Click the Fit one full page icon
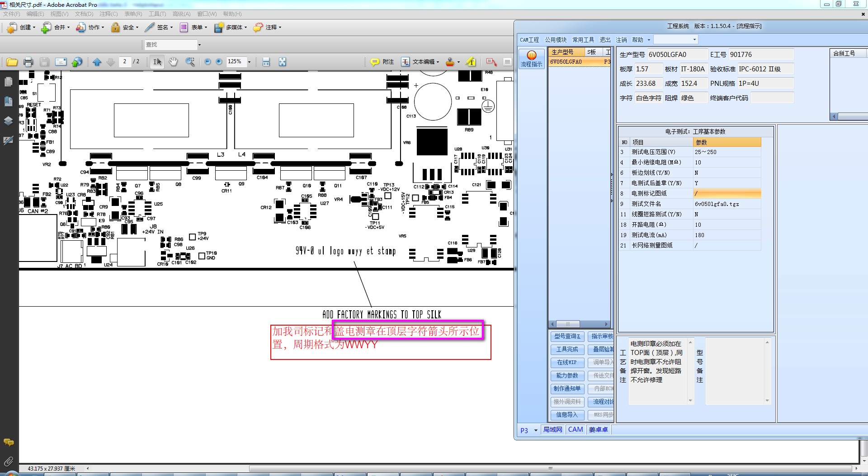The width and height of the screenshot is (868, 476). [x=282, y=62]
